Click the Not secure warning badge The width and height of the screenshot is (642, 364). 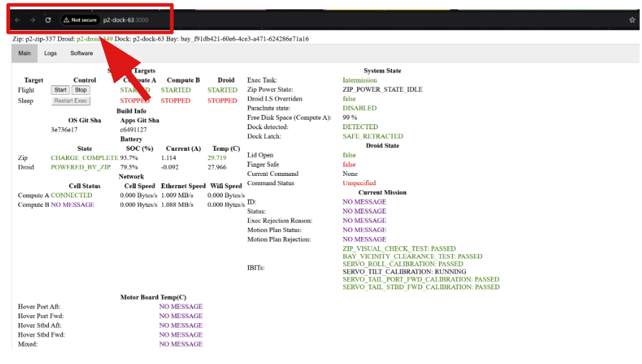[81, 20]
